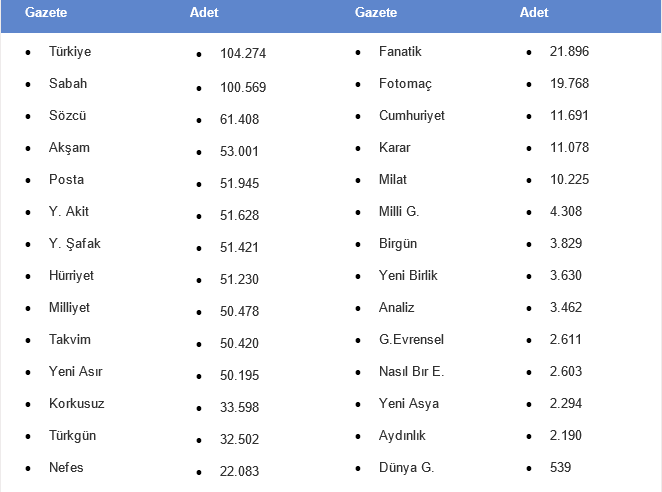Select the 61.408 figure for Sözcü
This screenshot has width=662, height=492.
tap(239, 120)
